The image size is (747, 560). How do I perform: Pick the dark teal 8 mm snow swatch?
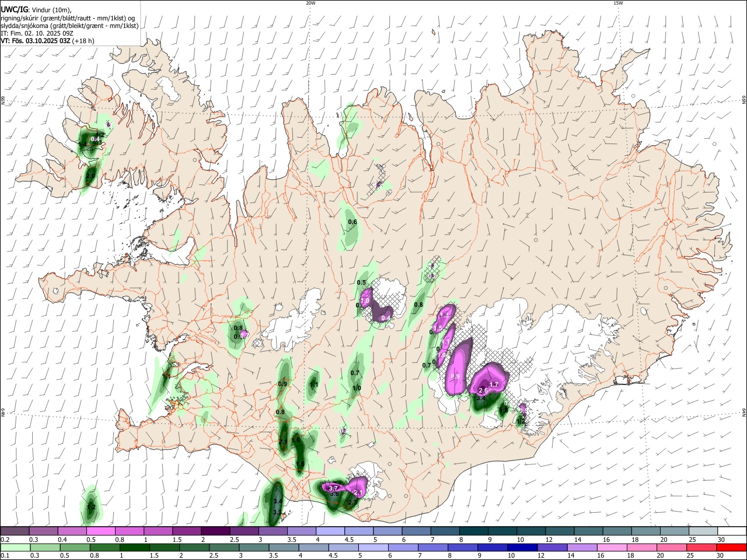coord(473,531)
